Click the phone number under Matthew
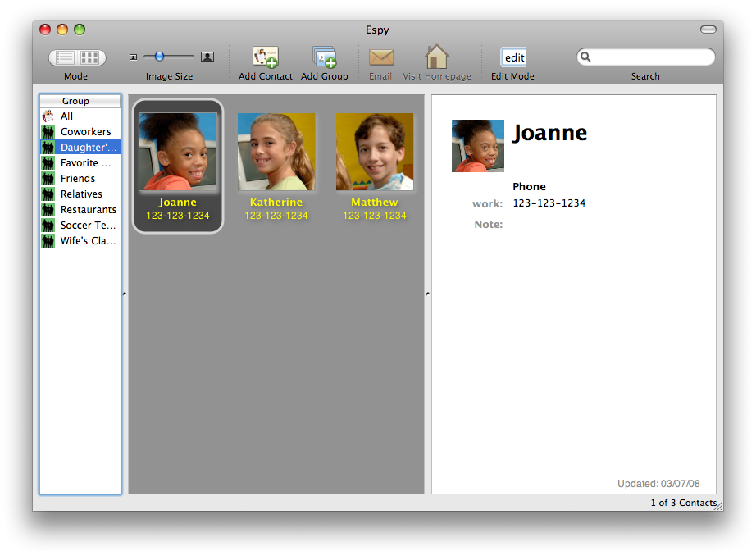The image size is (756, 556). point(375,216)
